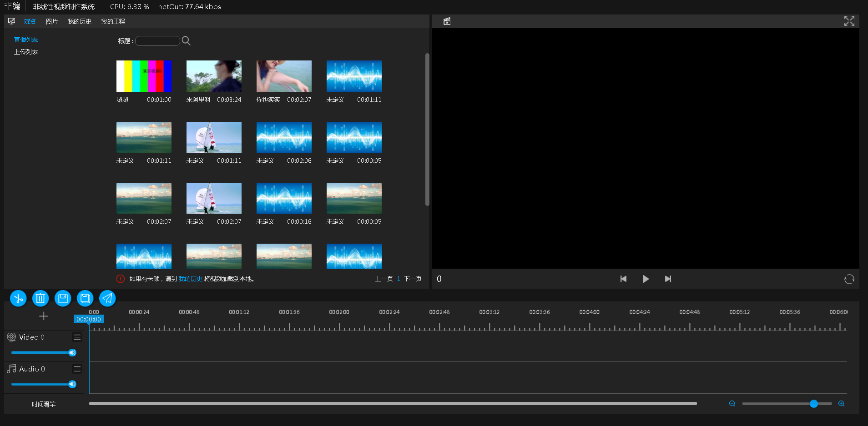
Task: Click the monitor icon beside tabs
Action: (x=12, y=21)
